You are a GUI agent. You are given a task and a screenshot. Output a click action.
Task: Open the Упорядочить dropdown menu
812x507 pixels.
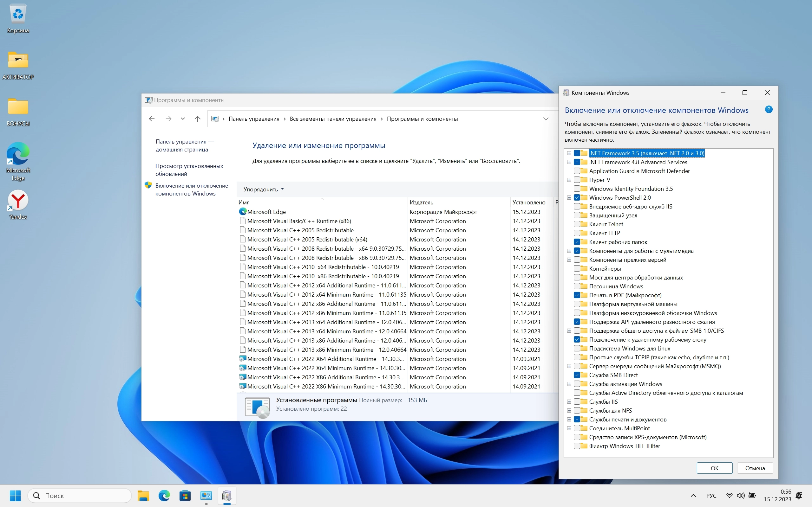point(263,189)
